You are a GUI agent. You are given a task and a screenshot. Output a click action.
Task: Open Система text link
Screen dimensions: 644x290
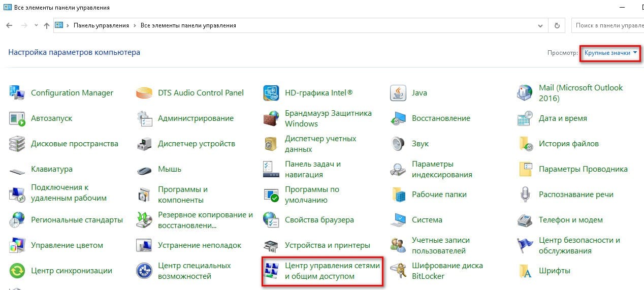(x=427, y=220)
